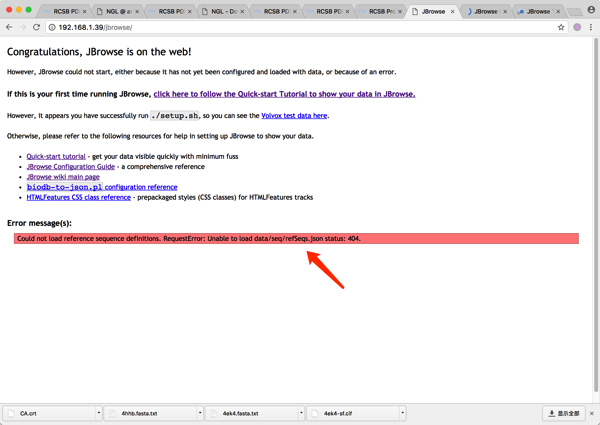
Task: Click the show-all downloads button
Action: 564,414
